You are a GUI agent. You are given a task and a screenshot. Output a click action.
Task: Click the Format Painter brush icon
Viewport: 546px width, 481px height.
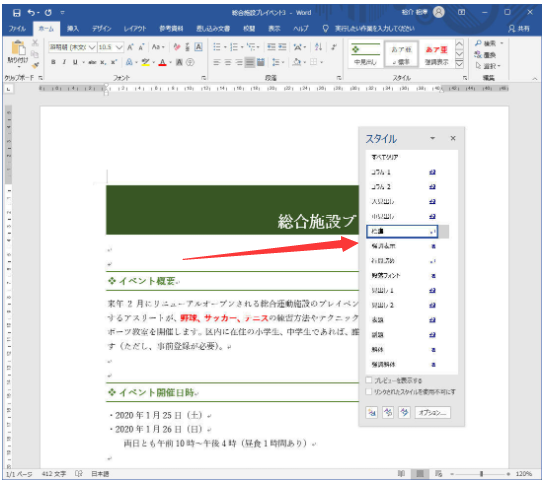[x=35, y=65]
